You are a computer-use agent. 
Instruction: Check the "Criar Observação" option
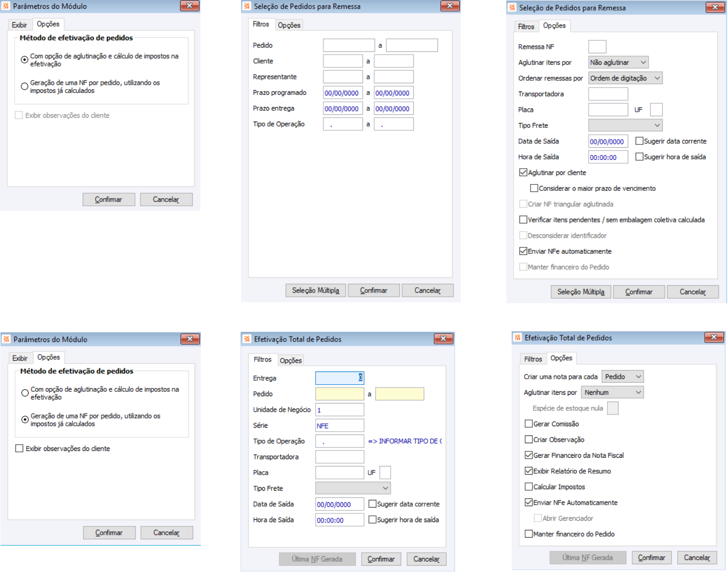click(x=529, y=440)
